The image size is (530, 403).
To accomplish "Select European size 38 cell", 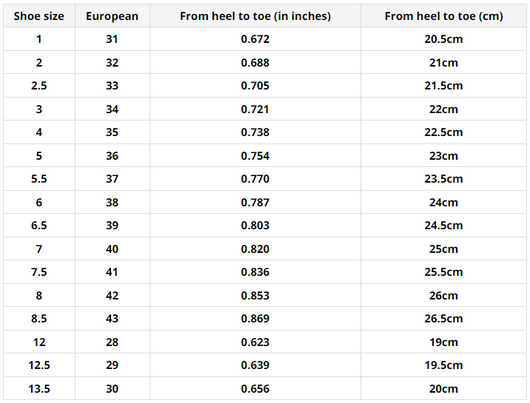I will click(112, 202).
